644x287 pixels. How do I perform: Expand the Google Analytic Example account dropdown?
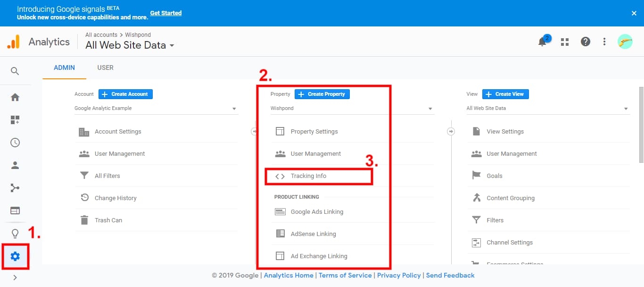pyautogui.click(x=156, y=109)
